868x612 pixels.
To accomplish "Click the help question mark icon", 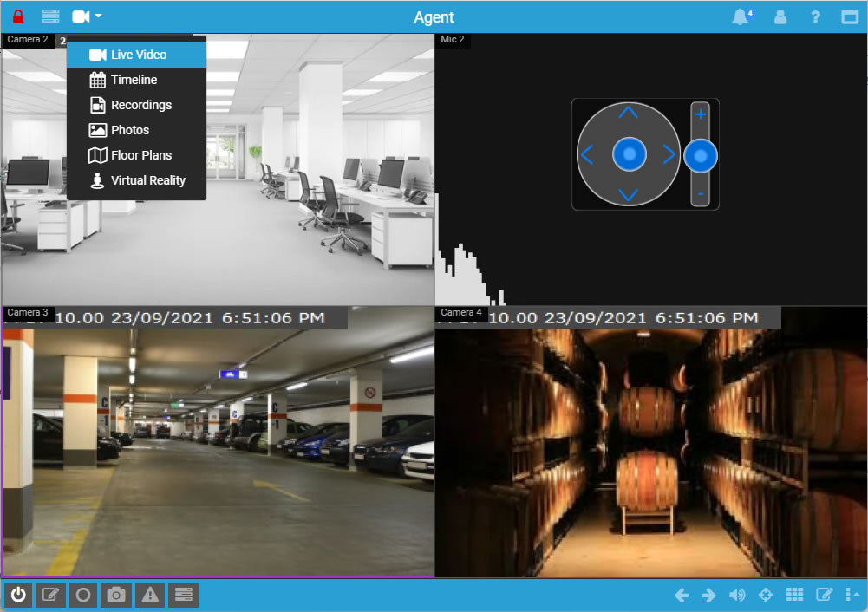I will 815,16.
